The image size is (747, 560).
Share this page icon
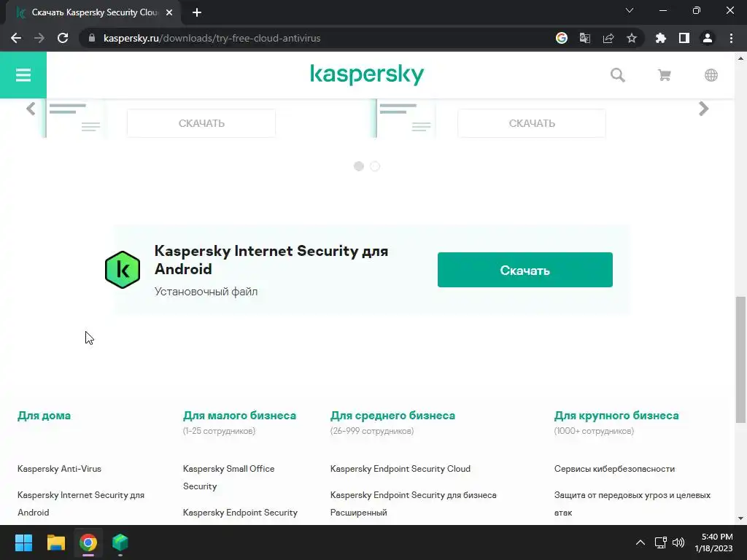(608, 38)
